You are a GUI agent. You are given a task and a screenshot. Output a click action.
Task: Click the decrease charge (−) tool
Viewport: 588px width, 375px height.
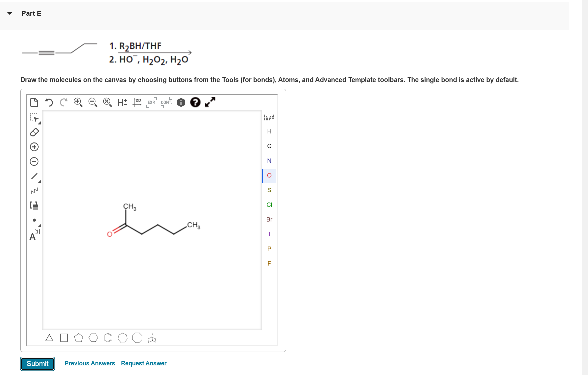(x=34, y=161)
